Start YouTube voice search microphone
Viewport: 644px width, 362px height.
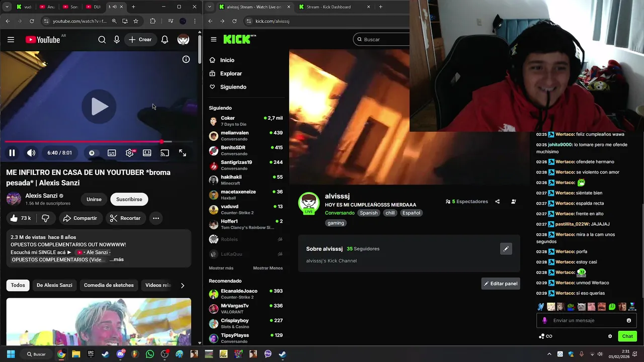pos(117,40)
